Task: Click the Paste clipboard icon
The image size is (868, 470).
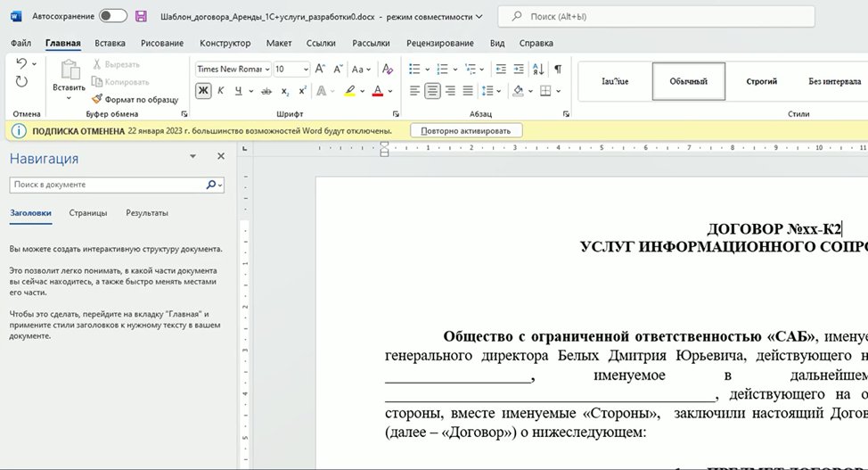Action: click(70, 70)
